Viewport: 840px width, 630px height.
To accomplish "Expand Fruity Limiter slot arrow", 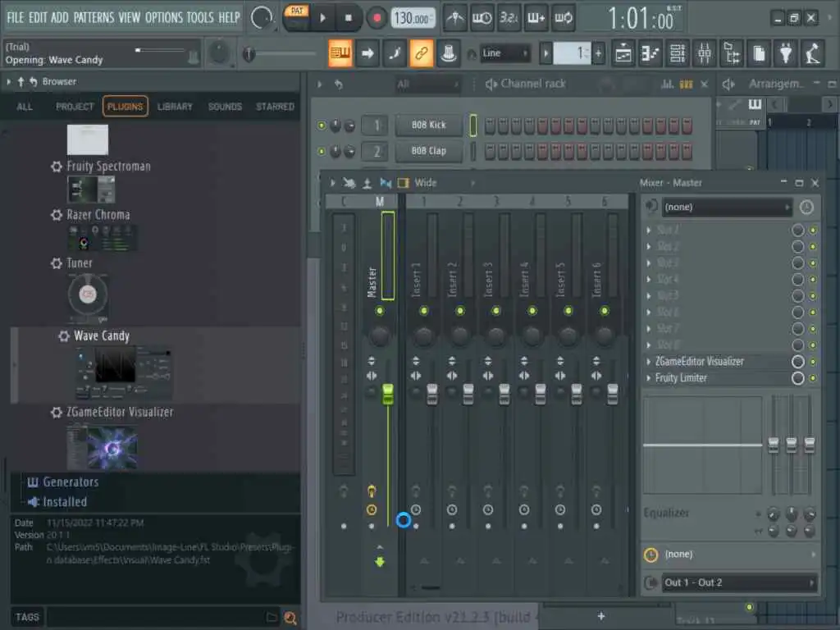I will coord(649,378).
